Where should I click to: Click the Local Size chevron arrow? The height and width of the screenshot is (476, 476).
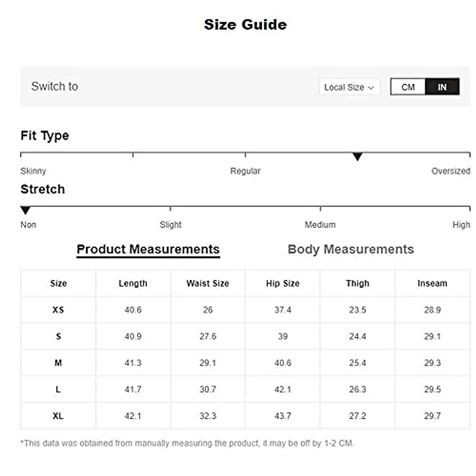371,88
